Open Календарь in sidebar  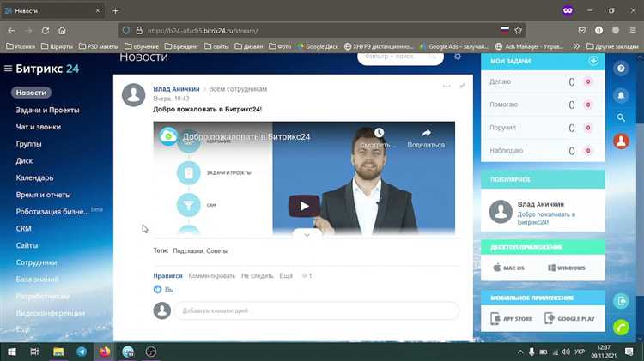[34, 177]
